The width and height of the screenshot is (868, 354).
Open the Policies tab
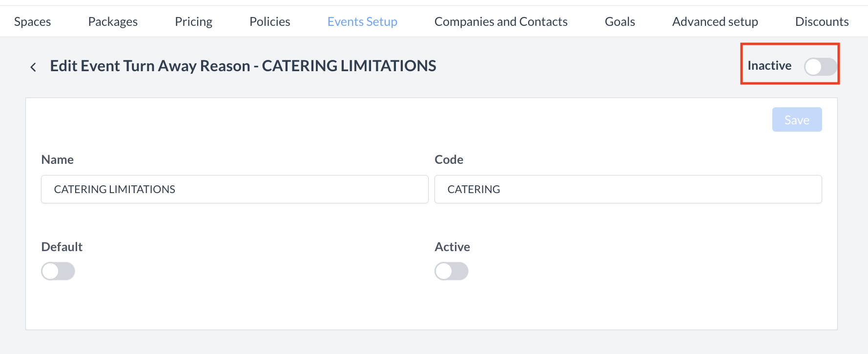[x=269, y=21]
